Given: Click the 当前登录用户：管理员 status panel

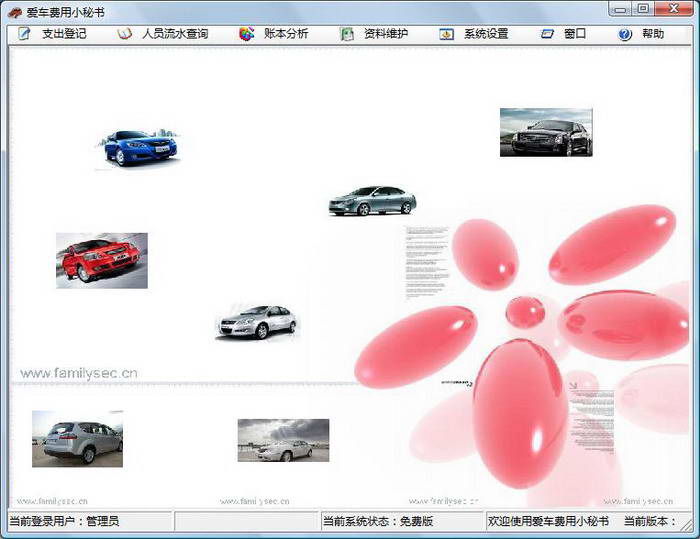Looking at the screenshot, I should coord(90,521).
